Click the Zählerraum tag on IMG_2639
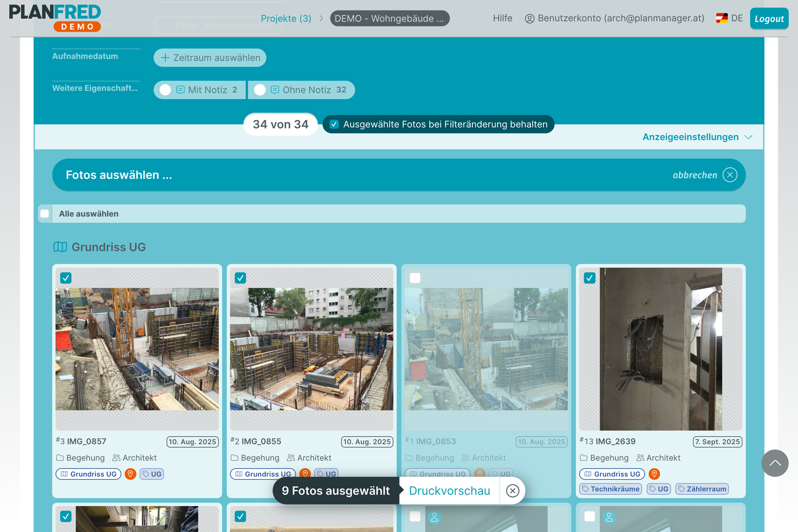The height and width of the screenshot is (532, 798). click(702, 489)
